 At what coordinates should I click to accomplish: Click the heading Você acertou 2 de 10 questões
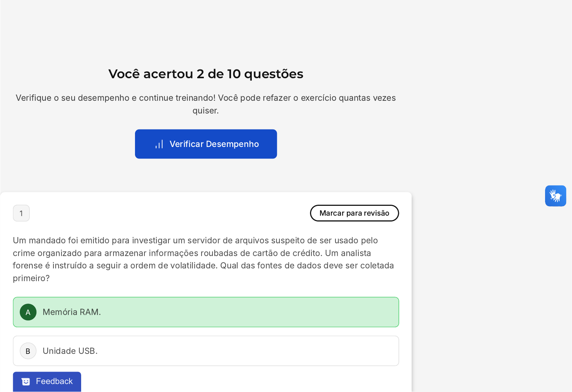[206, 74]
